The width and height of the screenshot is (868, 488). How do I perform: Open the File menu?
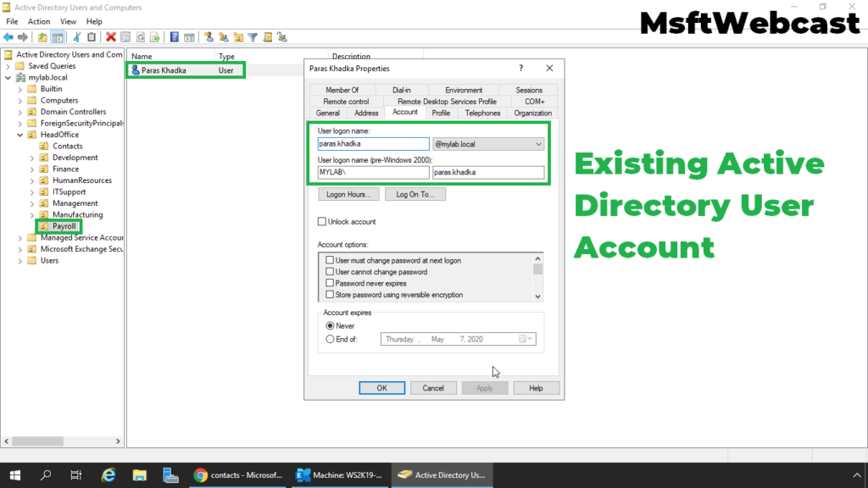(12, 21)
